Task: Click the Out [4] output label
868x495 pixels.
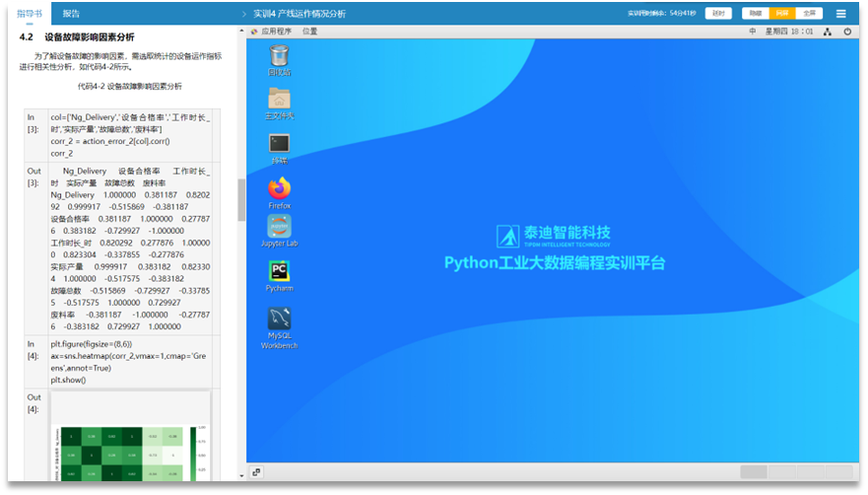Action: (x=33, y=403)
